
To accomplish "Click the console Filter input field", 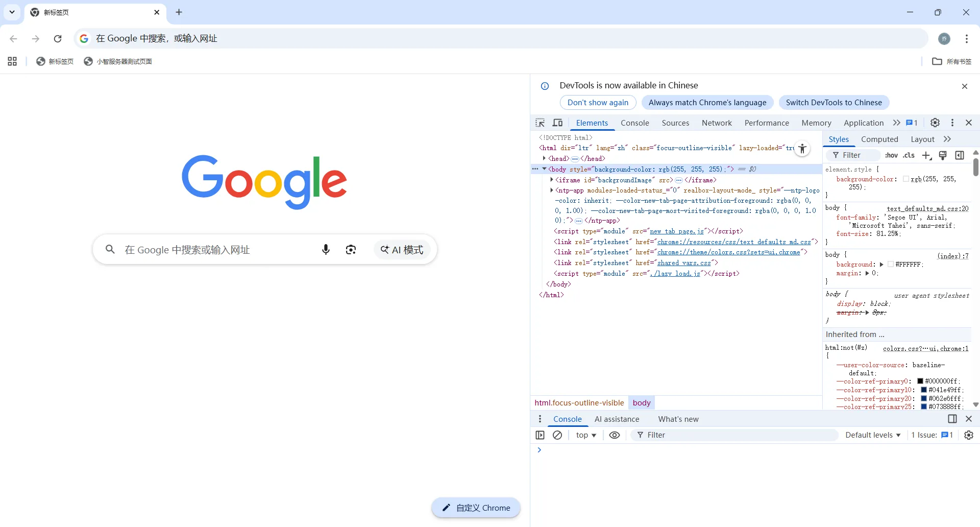I will (x=735, y=435).
